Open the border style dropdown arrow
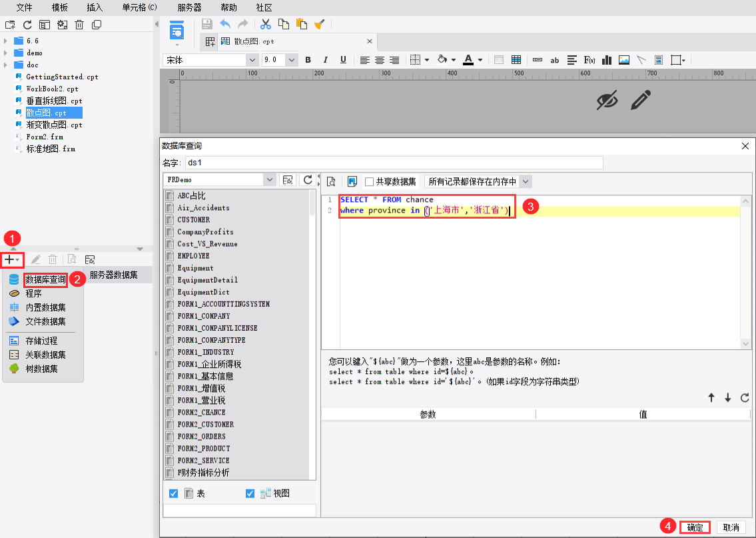The image size is (756, 538). (x=427, y=60)
